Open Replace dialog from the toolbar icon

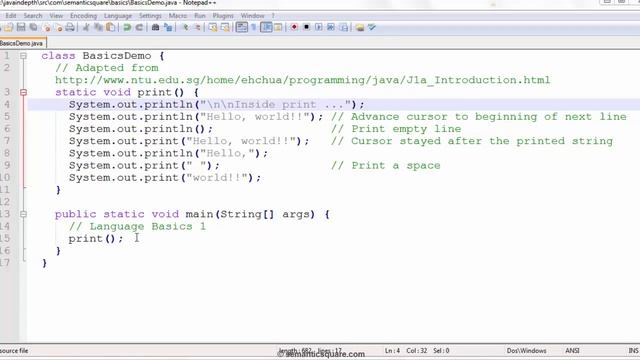[168, 27]
